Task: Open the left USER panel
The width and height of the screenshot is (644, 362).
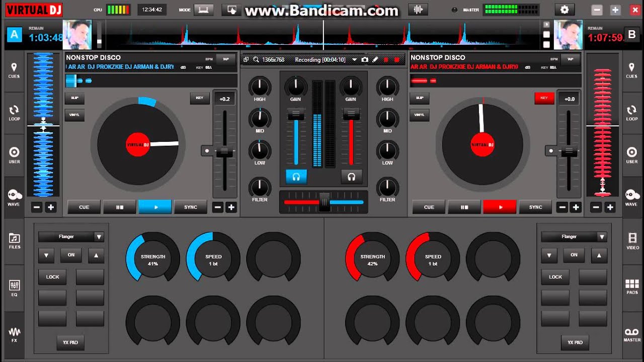Action: point(14,156)
